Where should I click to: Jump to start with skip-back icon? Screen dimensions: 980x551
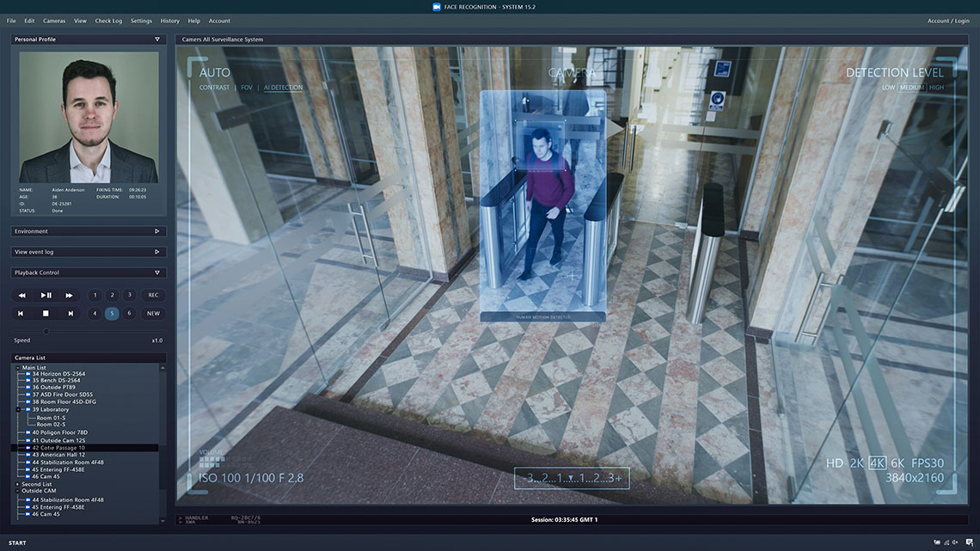point(21,313)
